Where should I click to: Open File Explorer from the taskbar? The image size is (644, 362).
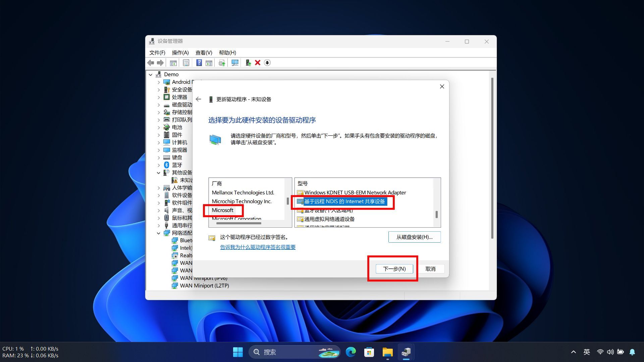(x=387, y=352)
